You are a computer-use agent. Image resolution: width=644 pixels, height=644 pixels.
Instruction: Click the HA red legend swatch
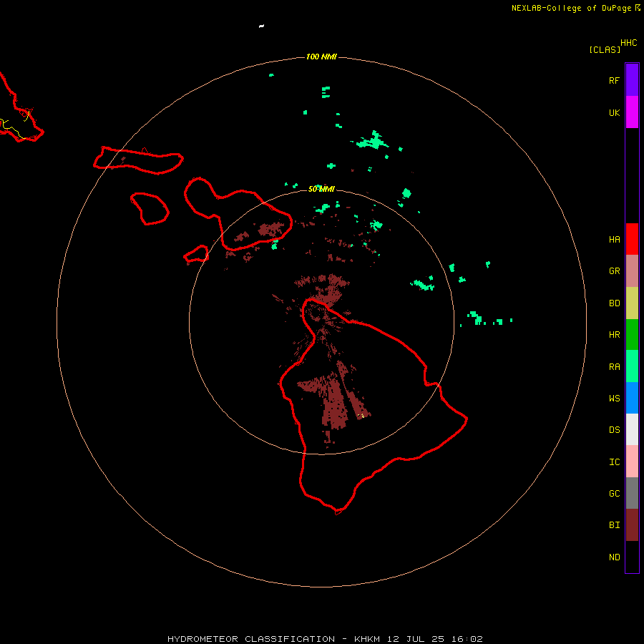[632, 239]
